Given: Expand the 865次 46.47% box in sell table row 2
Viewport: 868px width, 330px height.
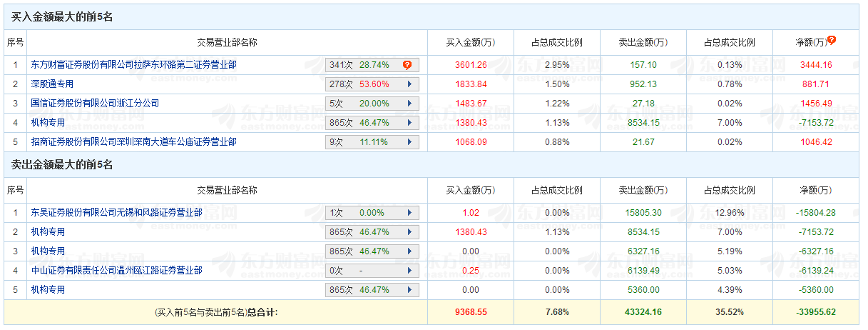Looking at the screenshot, I should point(409,232).
